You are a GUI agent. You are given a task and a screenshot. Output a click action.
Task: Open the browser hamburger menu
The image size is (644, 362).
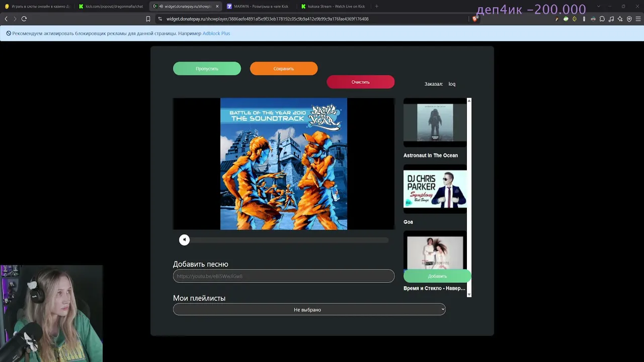point(638,19)
